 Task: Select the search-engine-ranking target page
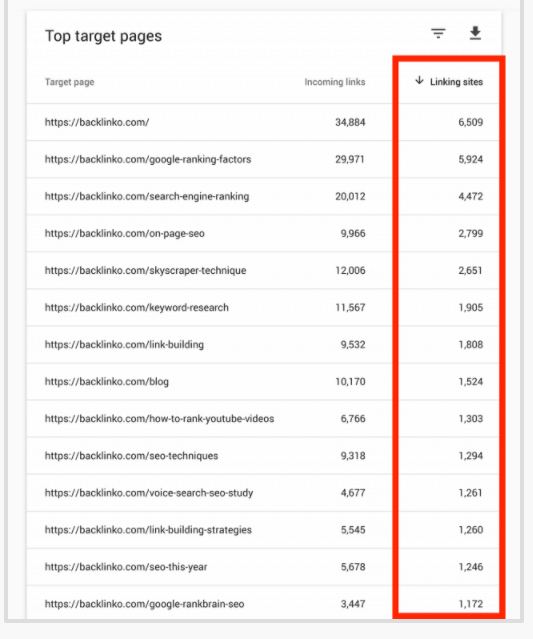(x=147, y=196)
